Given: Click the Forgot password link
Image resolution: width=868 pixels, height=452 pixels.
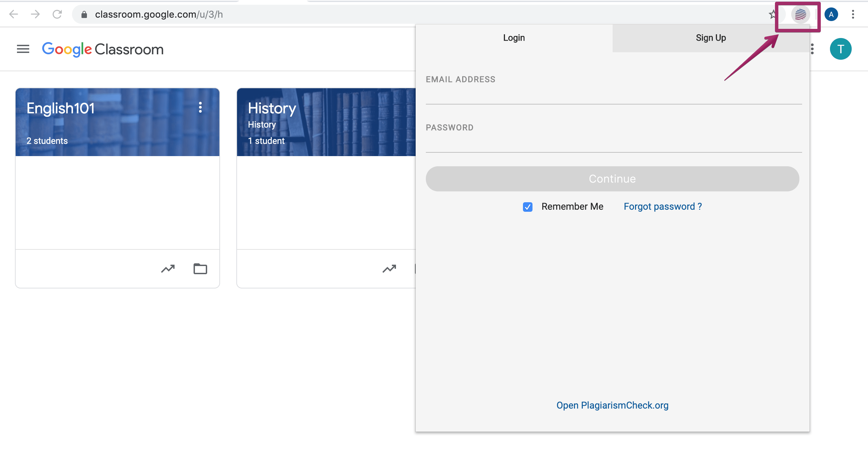Looking at the screenshot, I should tap(663, 206).
